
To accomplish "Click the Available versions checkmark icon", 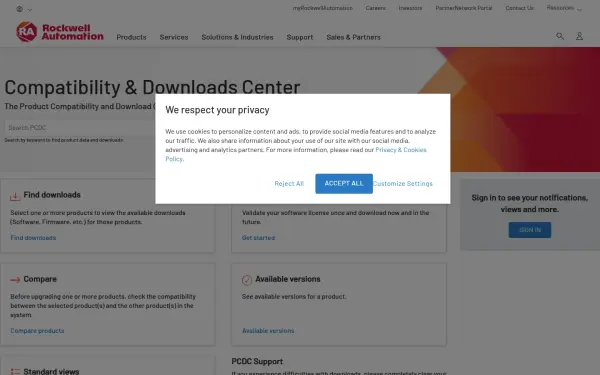I will 247,280.
